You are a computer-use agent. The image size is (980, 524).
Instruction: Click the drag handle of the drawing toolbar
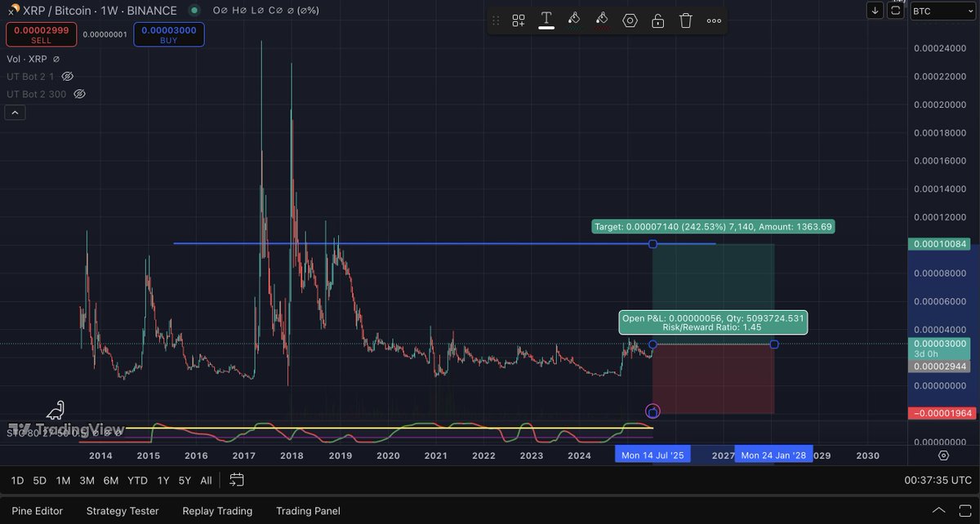pos(496,20)
